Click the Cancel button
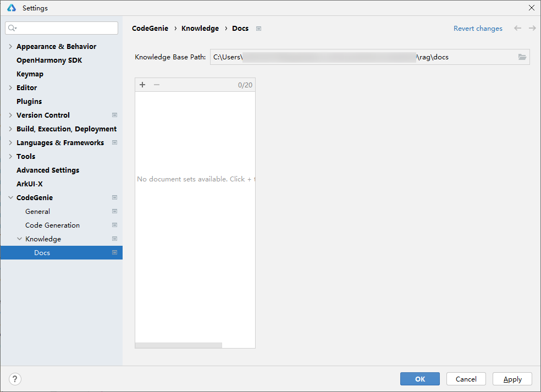 click(x=466, y=379)
